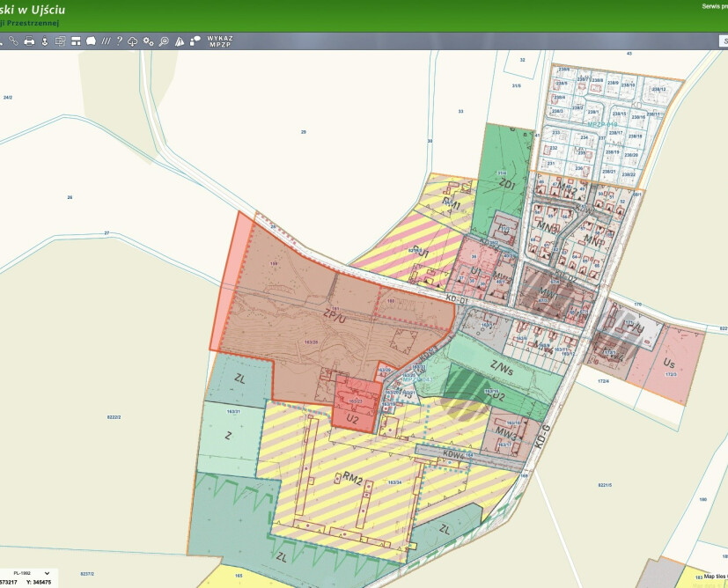This screenshot has height=588, width=728.
Task: Select the red U2 parcel area
Action: (x=354, y=406)
